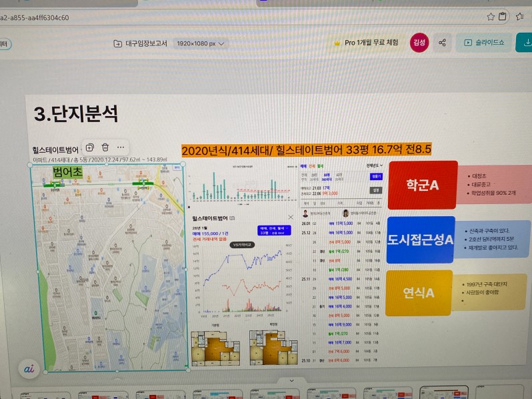Image resolution: width=532 pixels, height=399 pixels.
Task: Duplicate the selected map image
Action: (90, 147)
